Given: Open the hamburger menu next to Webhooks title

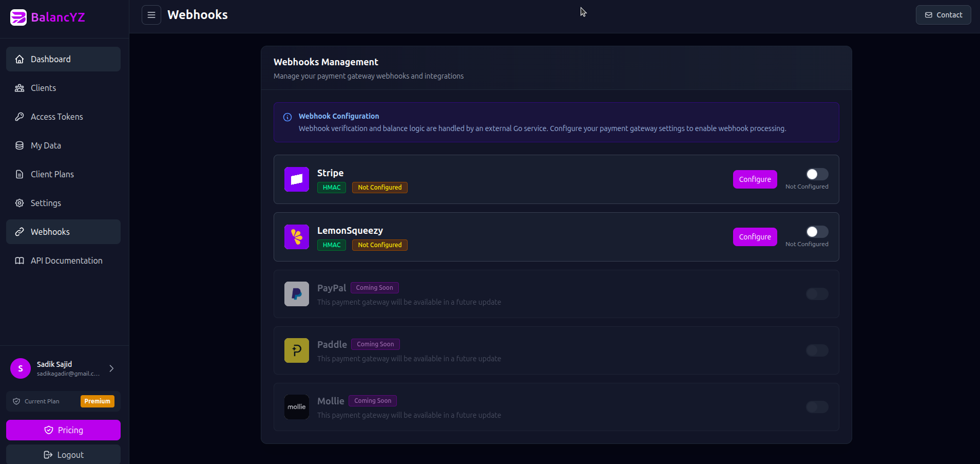Looking at the screenshot, I should point(151,15).
